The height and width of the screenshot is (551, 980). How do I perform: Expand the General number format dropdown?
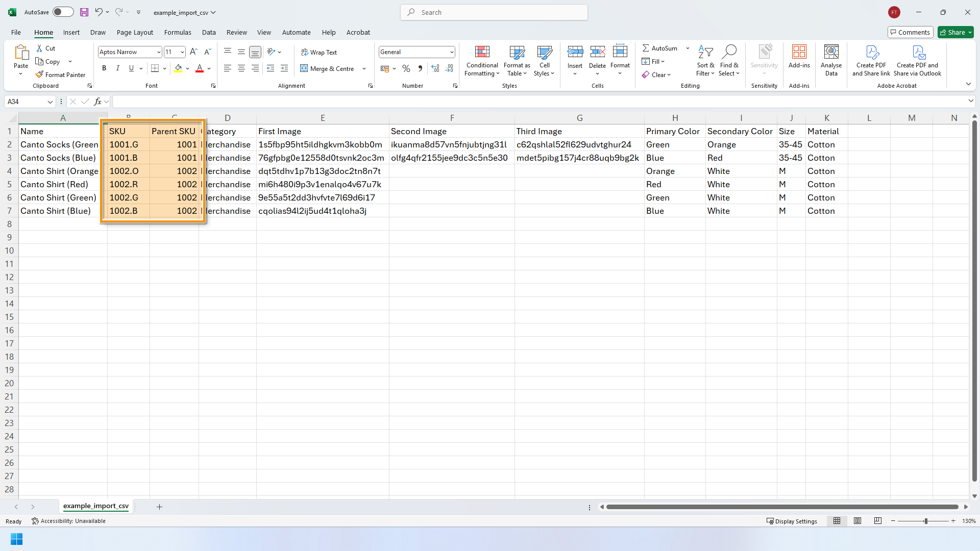(452, 52)
